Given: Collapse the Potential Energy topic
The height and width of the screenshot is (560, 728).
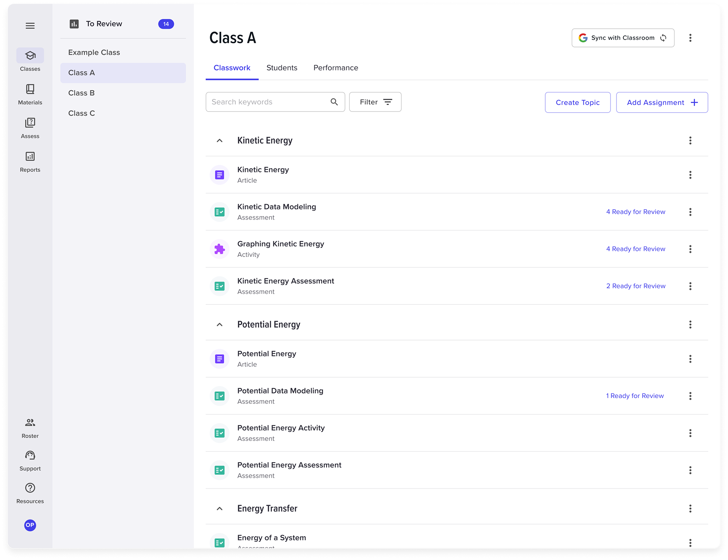Looking at the screenshot, I should pyautogui.click(x=220, y=325).
